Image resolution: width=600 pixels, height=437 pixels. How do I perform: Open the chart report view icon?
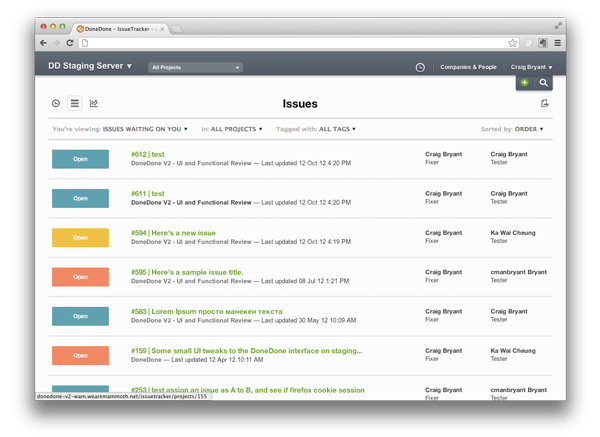(94, 103)
